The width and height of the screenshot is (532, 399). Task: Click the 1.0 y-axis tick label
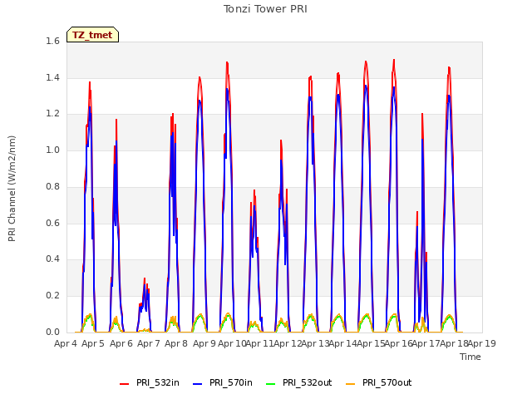click(52, 150)
